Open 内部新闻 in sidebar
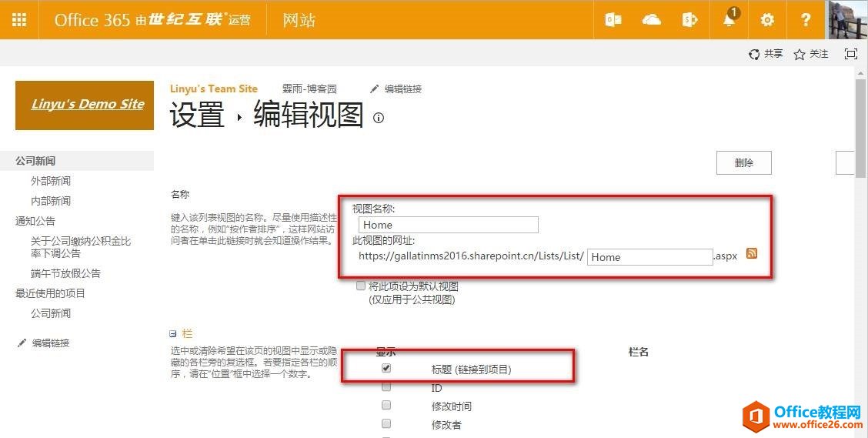Screen dimensions: 868x438 51,201
